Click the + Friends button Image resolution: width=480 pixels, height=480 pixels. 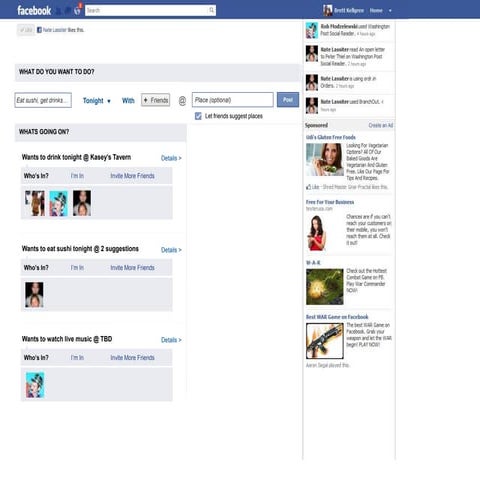(x=156, y=100)
